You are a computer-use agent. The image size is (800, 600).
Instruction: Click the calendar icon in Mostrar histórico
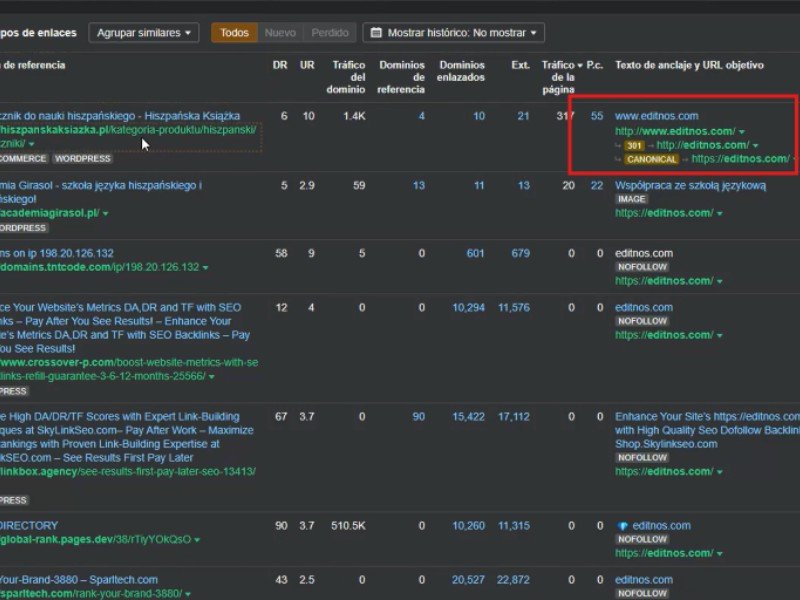[376, 33]
